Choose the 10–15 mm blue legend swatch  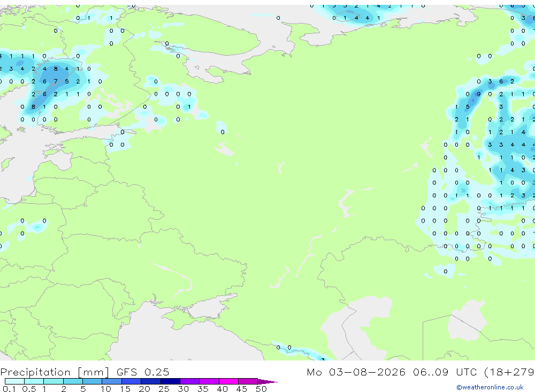pos(112,381)
